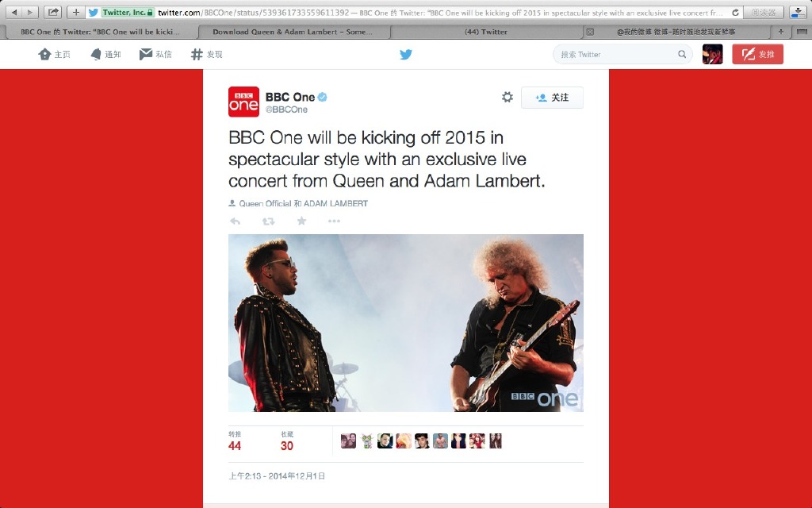The height and width of the screenshot is (508, 812).
Task: Click the Twitter bird logo
Action: [406, 55]
